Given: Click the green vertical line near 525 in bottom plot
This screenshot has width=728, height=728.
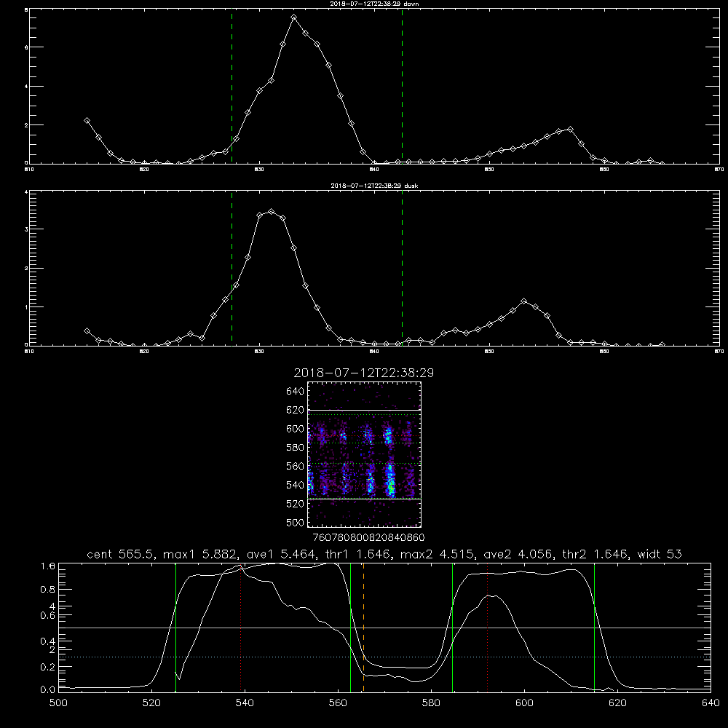Looking at the screenshot, I should pos(175,628).
